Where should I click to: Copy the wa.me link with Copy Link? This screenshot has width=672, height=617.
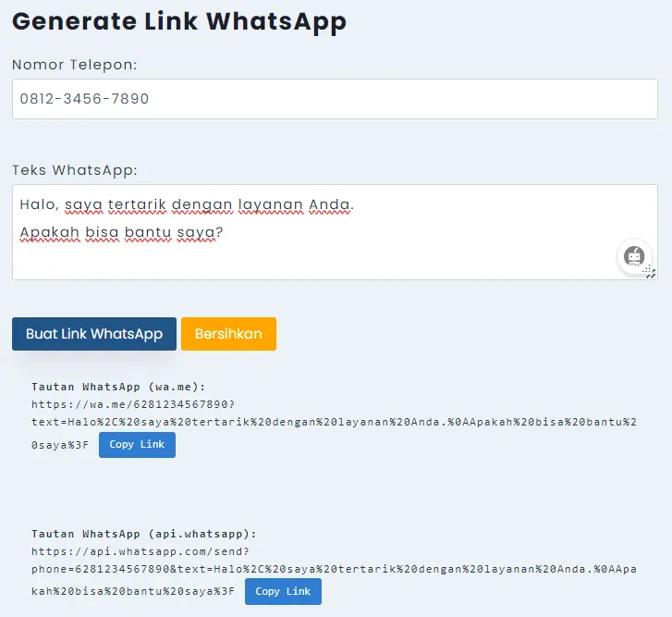[137, 445]
